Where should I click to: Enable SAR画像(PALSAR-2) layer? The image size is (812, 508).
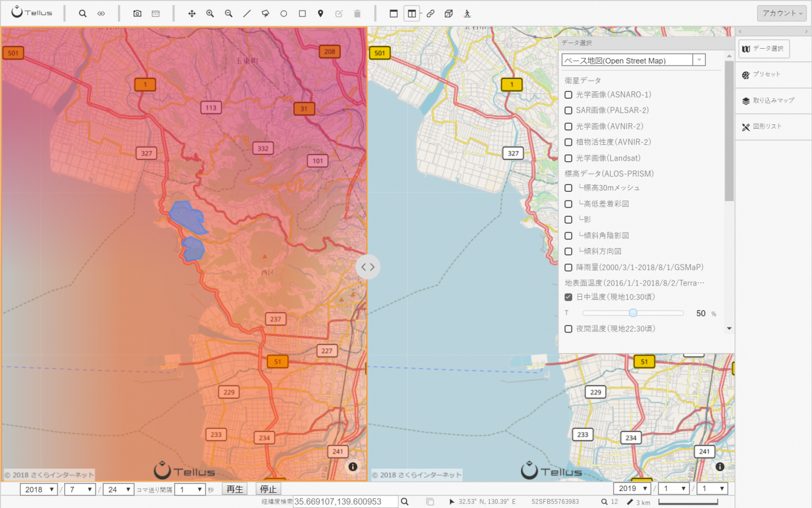tap(568, 111)
